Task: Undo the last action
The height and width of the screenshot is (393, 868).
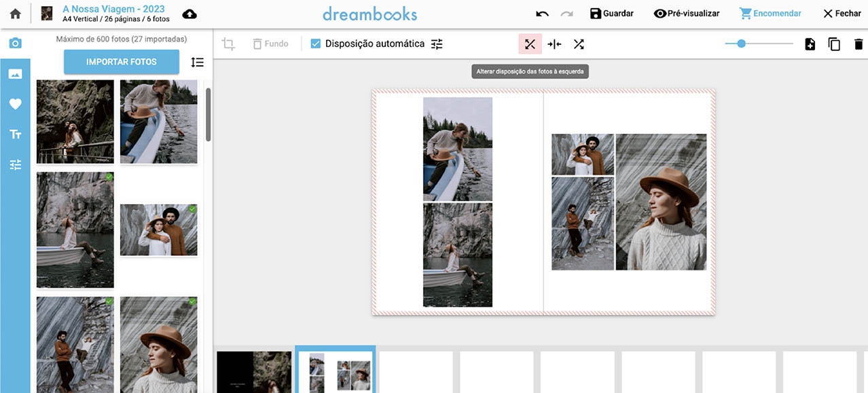Action: click(542, 14)
